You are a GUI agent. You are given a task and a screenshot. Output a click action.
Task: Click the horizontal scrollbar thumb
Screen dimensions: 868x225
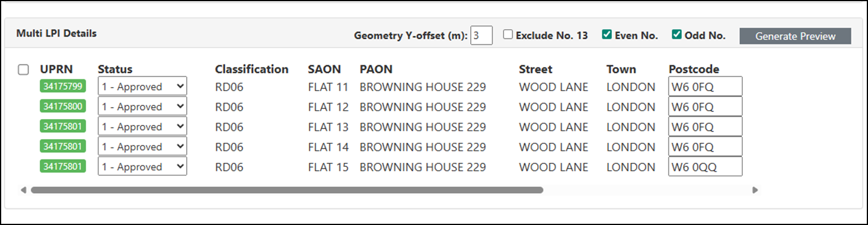coord(287,190)
